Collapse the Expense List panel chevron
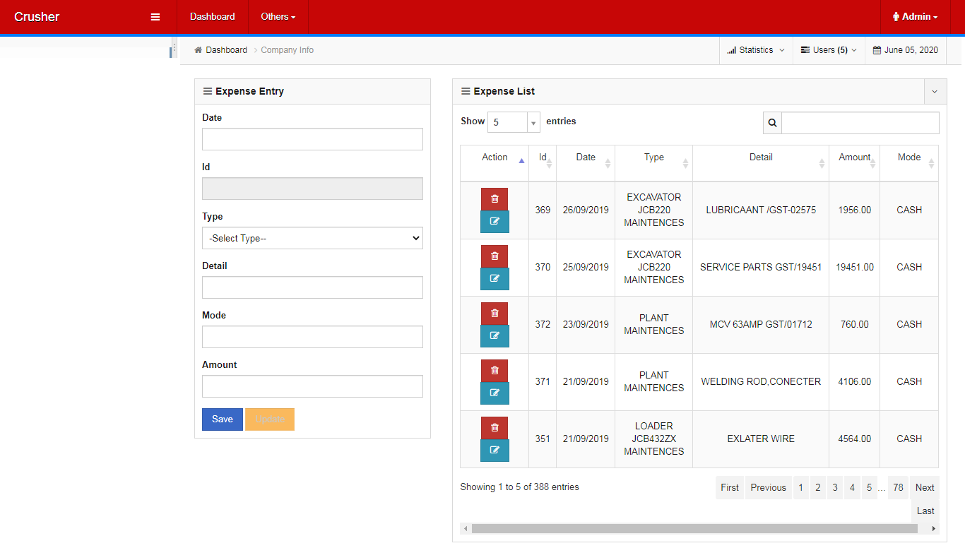Screen dimensions: 965x560 (935, 91)
